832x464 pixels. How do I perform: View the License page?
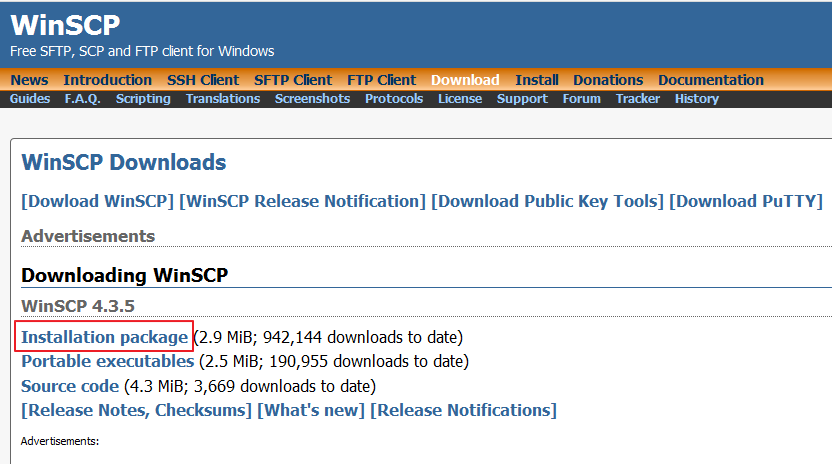460,99
